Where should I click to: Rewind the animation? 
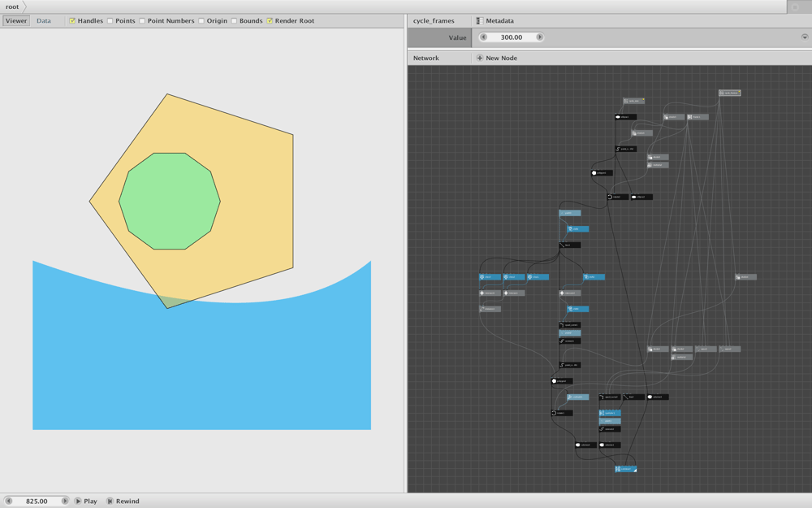coord(123,501)
